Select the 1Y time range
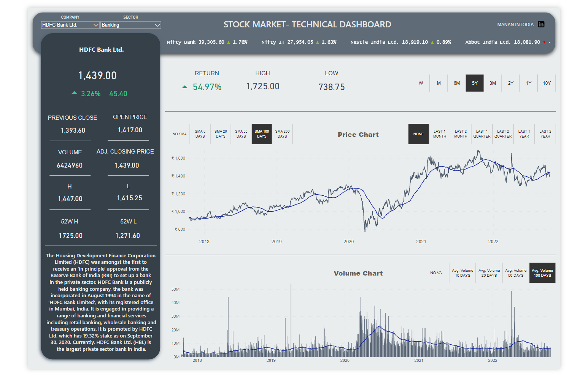The height and width of the screenshot is (374, 588). (x=529, y=83)
